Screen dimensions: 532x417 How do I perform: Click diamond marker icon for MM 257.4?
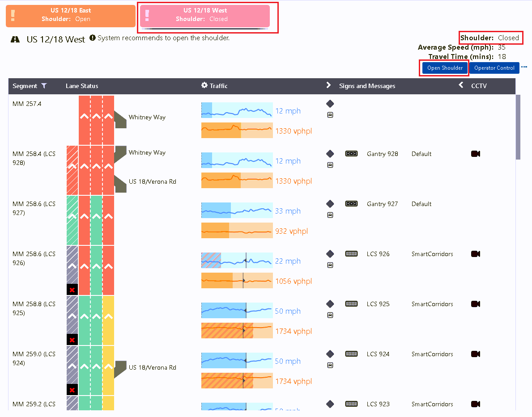(x=330, y=104)
